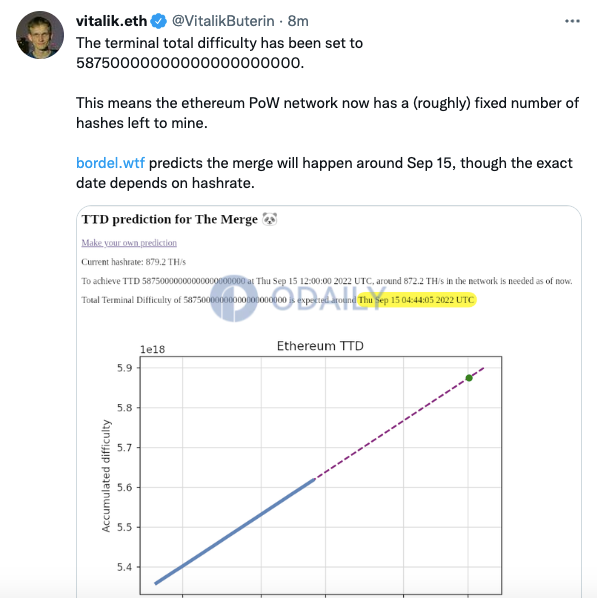
Task: Click the green TTD target dot
Action: (469, 378)
